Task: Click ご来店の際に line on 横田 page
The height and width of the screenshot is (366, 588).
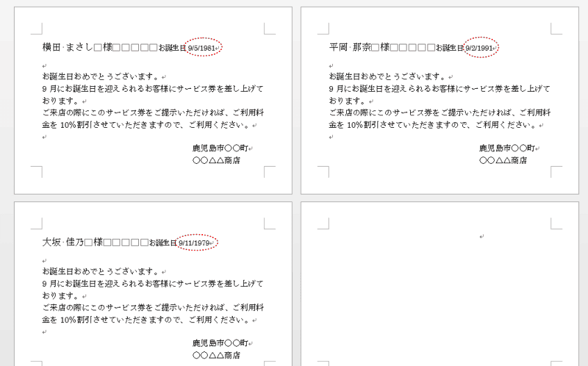Action: point(153,113)
